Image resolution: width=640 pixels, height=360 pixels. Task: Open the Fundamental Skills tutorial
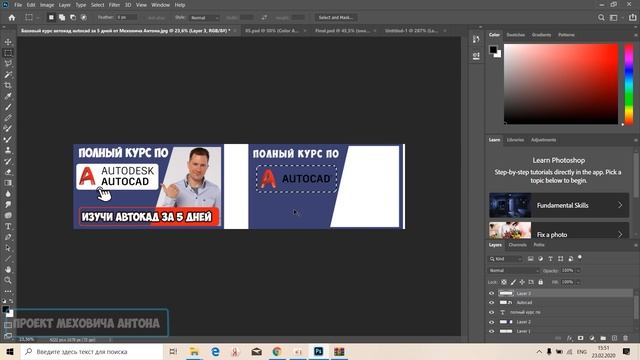tap(559, 205)
